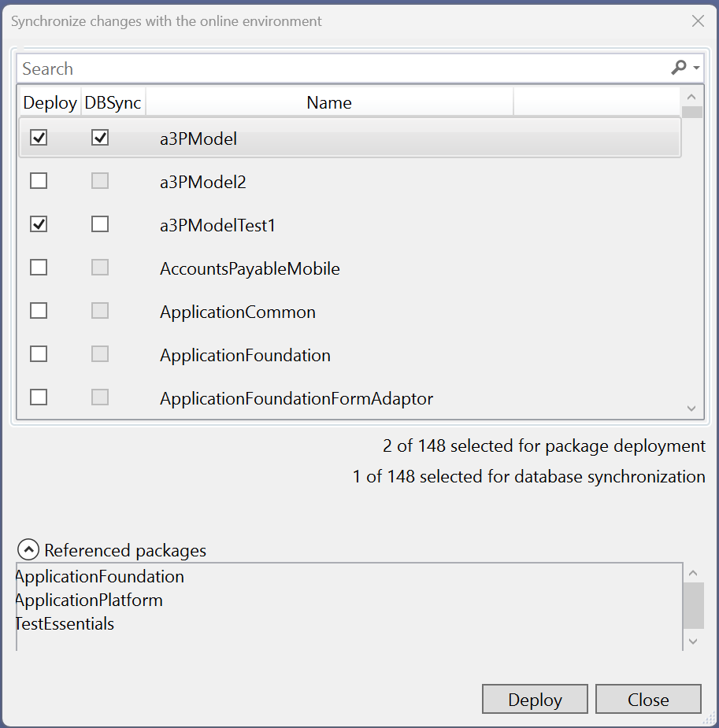Enable Deploy for a3PModel2
The width and height of the screenshot is (719, 728).
click(38, 180)
